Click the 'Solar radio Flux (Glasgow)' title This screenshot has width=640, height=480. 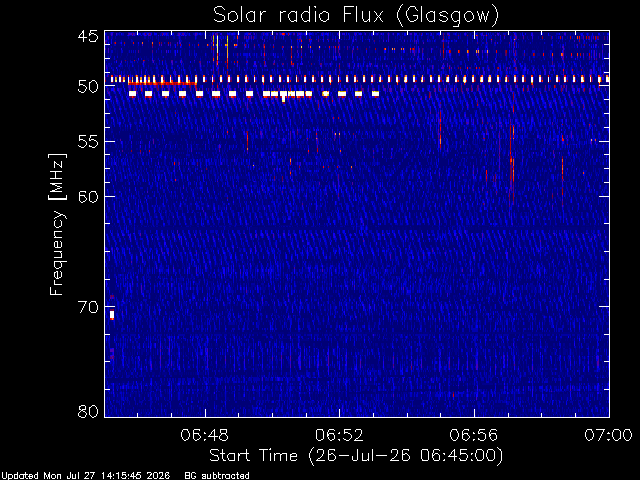[x=356, y=15]
